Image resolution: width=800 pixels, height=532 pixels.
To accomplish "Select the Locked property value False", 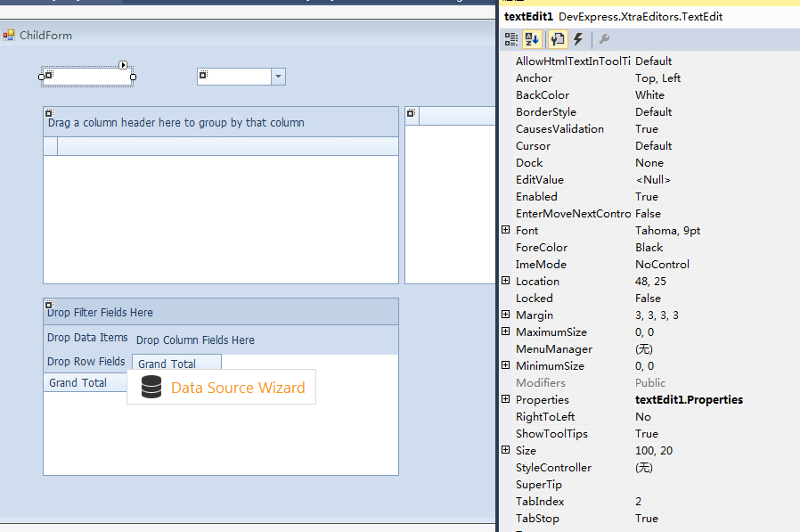I will click(x=649, y=299).
